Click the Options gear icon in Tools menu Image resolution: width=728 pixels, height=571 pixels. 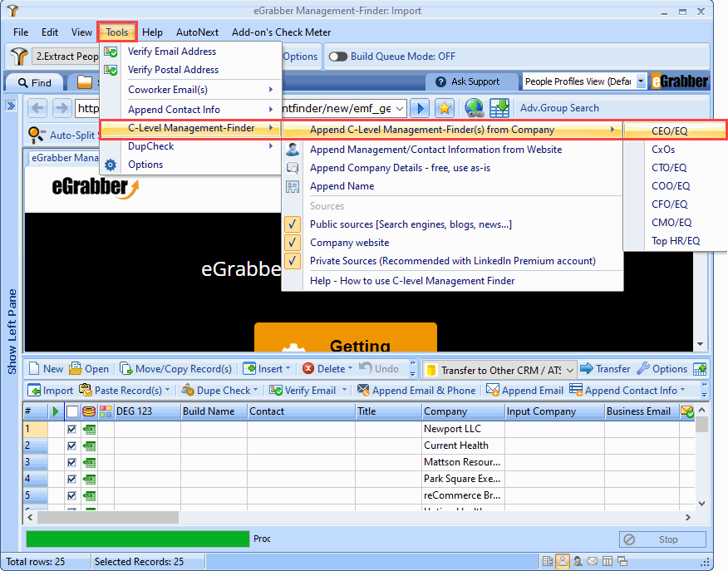[111, 165]
